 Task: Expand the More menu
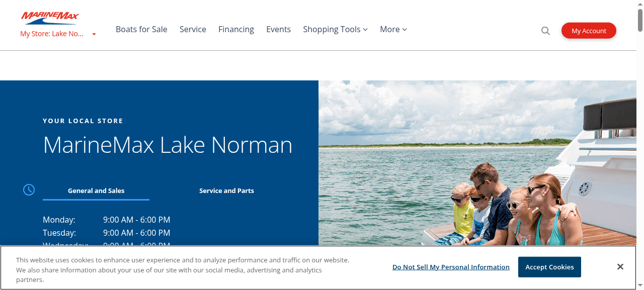[393, 29]
